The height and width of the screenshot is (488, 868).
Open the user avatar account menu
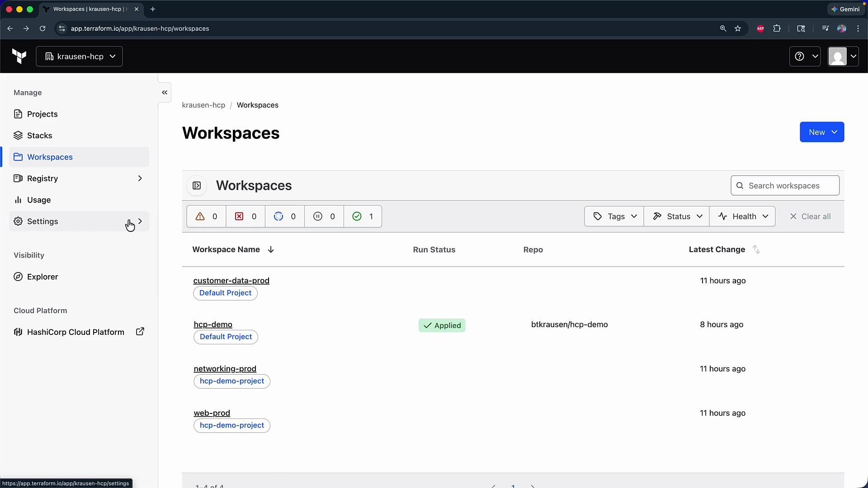pyautogui.click(x=843, y=56)
